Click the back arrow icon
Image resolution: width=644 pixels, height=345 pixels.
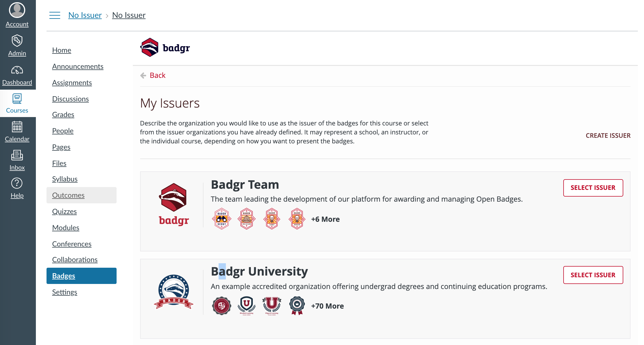point(143,75)
